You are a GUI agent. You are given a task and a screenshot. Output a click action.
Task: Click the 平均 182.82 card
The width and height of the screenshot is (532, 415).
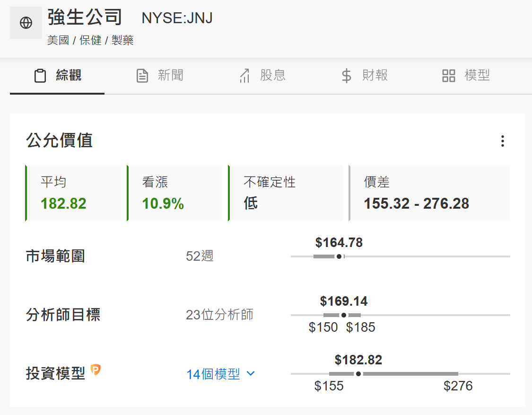tap(73, 193)
